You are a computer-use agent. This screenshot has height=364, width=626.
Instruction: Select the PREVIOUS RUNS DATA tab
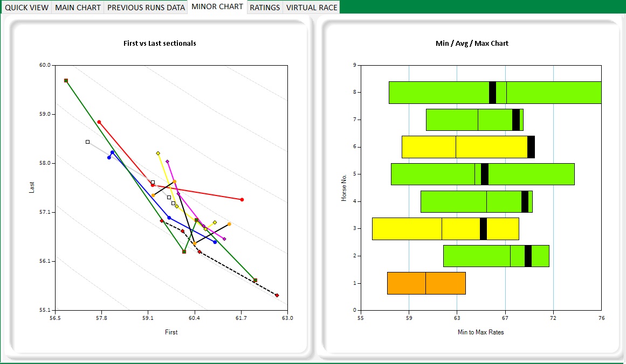point(146,8)
